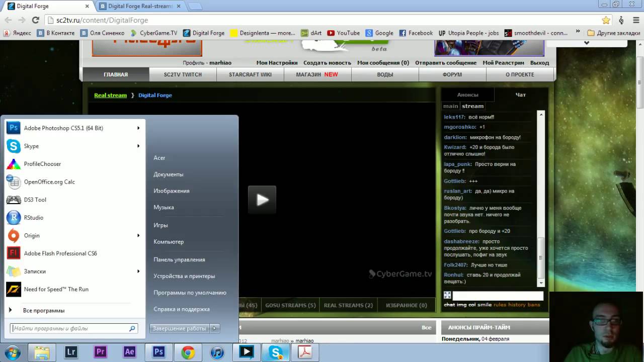Focus the Start menu search field
644x362 pixels.
tap(74, 328)
